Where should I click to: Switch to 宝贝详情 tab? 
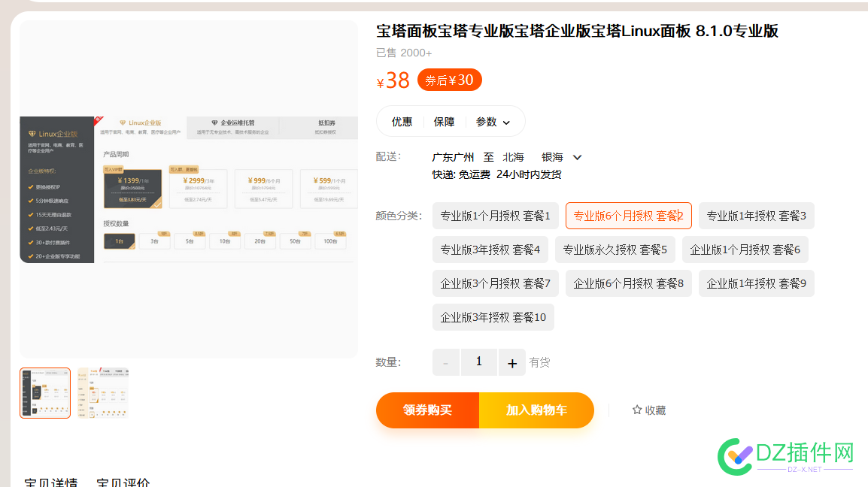(x=51, y=482)
